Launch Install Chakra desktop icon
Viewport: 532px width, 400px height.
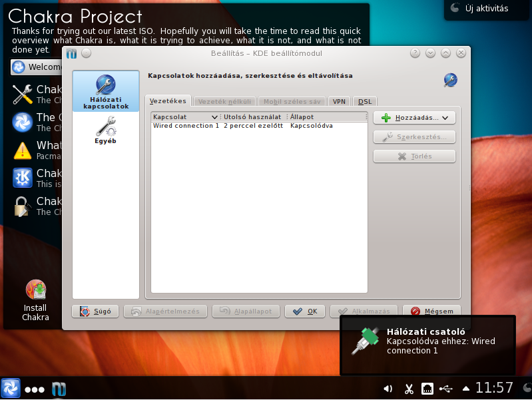36,300
